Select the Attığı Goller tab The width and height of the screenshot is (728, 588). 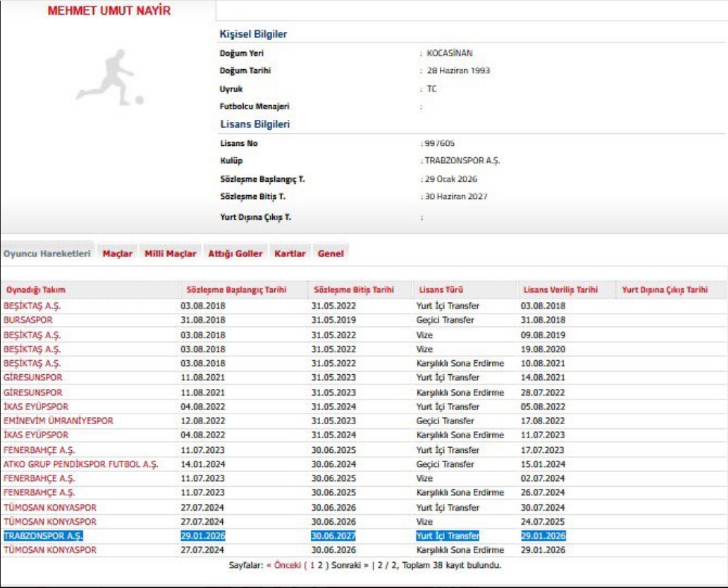pyautogui.click(x=236, y=254)
